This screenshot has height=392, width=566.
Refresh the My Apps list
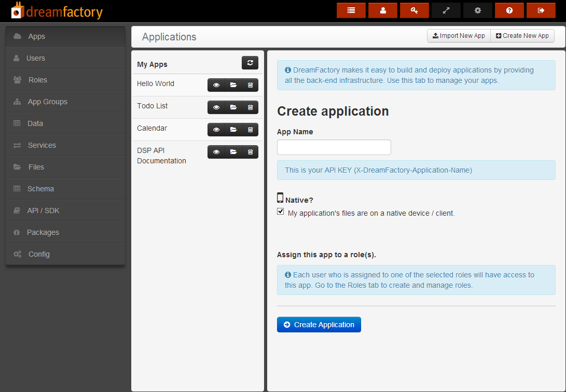point(250,63)
